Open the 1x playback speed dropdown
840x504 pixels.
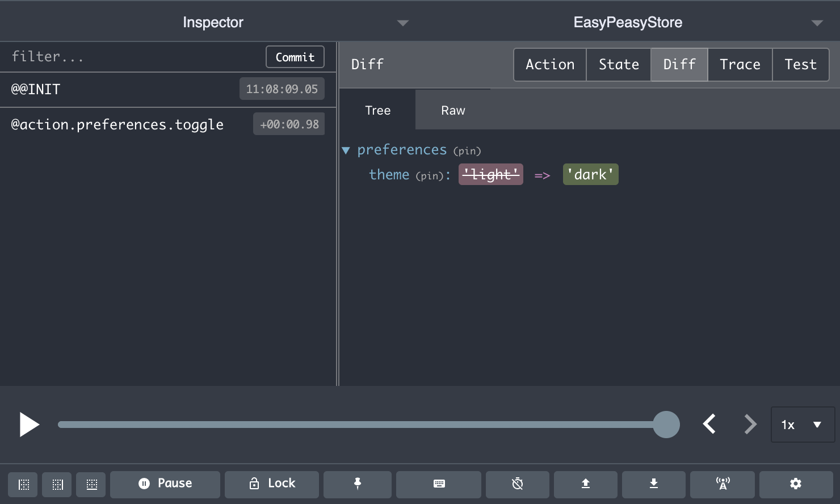pyautogui.click(x=802, y=425)
